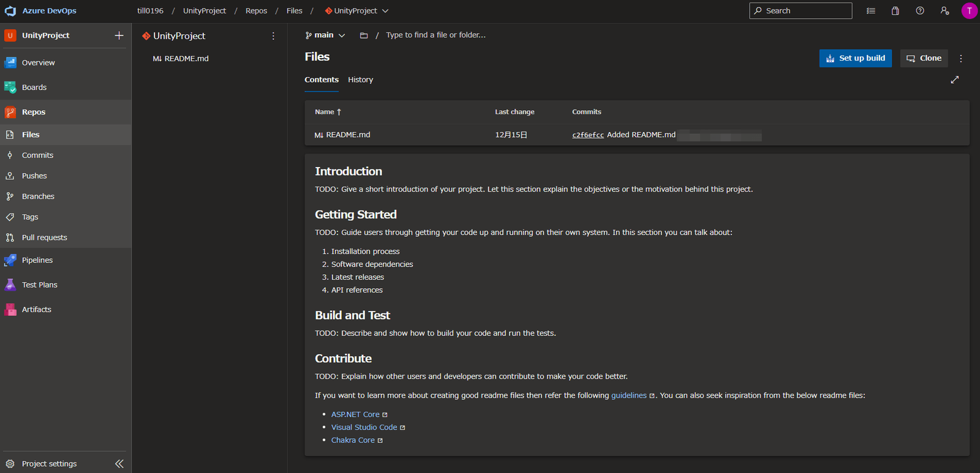The image size is (980, 473).
Task: Select README.md in the file tree
Action: tap(186, 59)
